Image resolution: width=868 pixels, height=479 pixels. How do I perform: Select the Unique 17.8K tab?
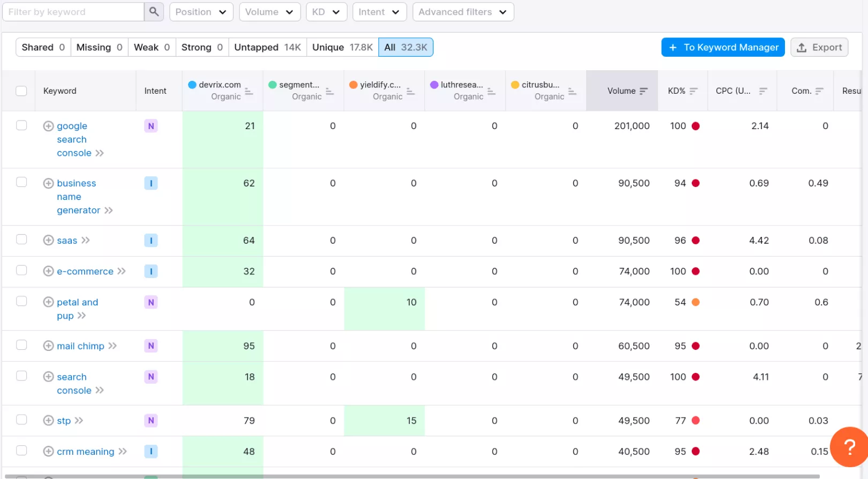coord(342,47)
